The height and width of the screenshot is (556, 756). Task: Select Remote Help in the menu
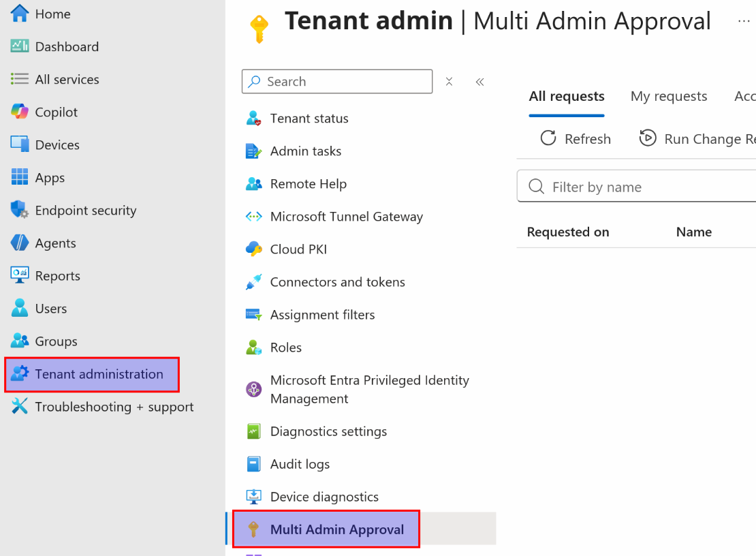(309, 184)
